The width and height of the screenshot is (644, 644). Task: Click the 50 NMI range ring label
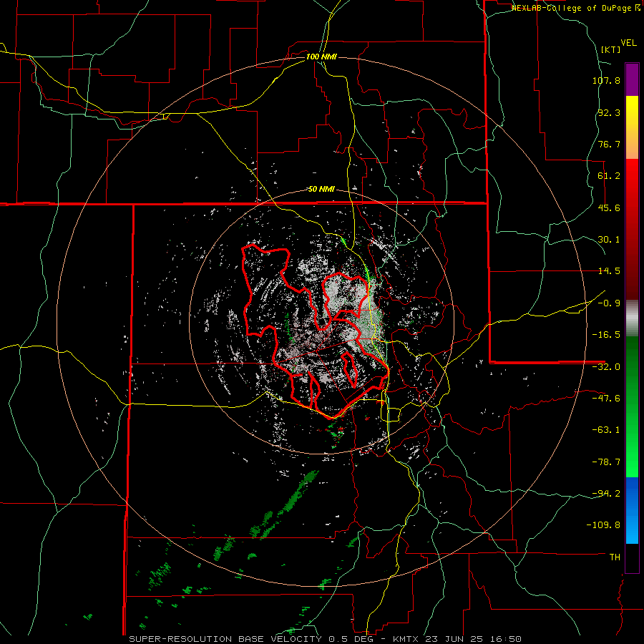(321, 190)
